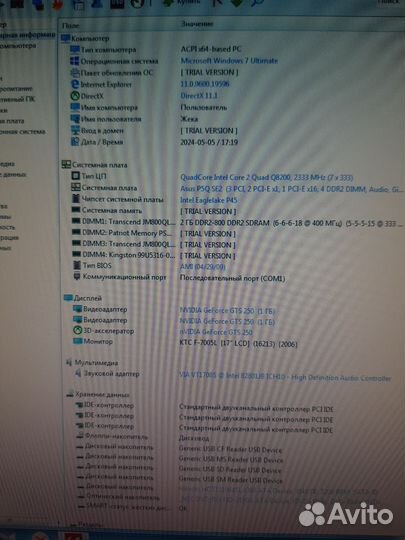Click the calendar icon beside Дата / Время
Viewport: 405px width, 540px height.
75,142
